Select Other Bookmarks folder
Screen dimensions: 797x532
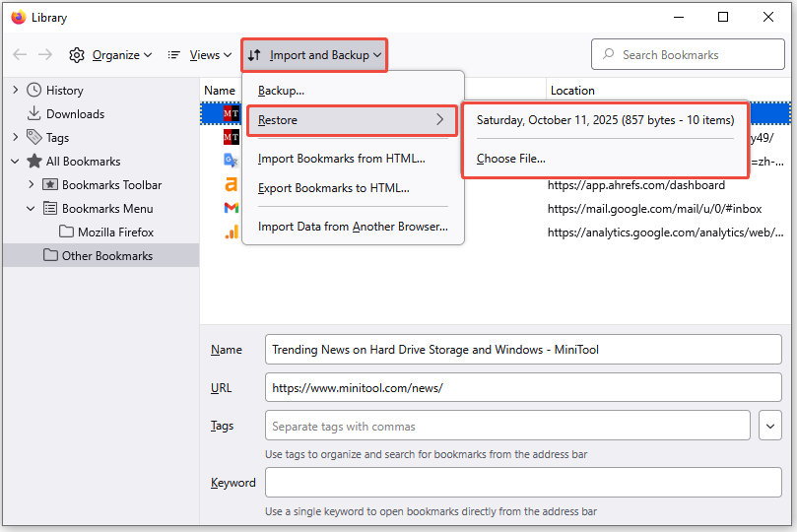[x=106, y=255]
